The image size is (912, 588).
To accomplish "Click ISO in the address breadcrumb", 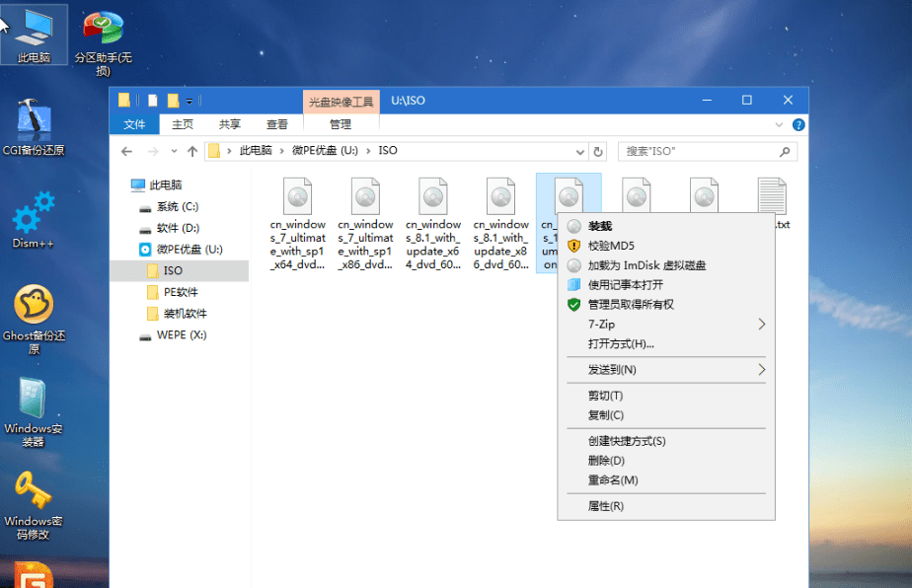I will pos(388,151).
